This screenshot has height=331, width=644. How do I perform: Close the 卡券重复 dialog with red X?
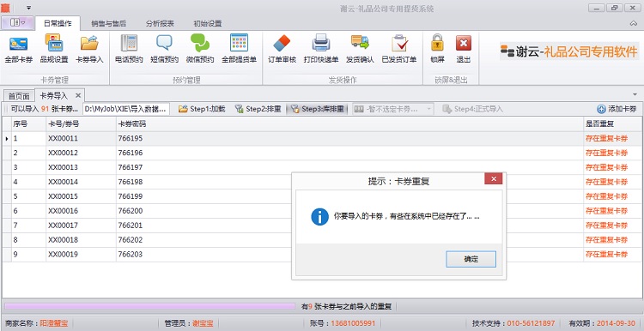493,179
